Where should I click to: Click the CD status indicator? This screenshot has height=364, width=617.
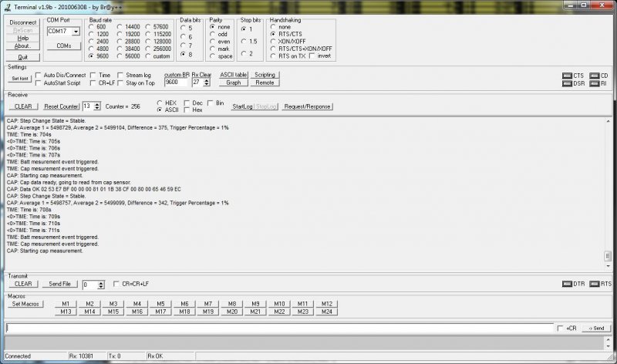point(593,76)
